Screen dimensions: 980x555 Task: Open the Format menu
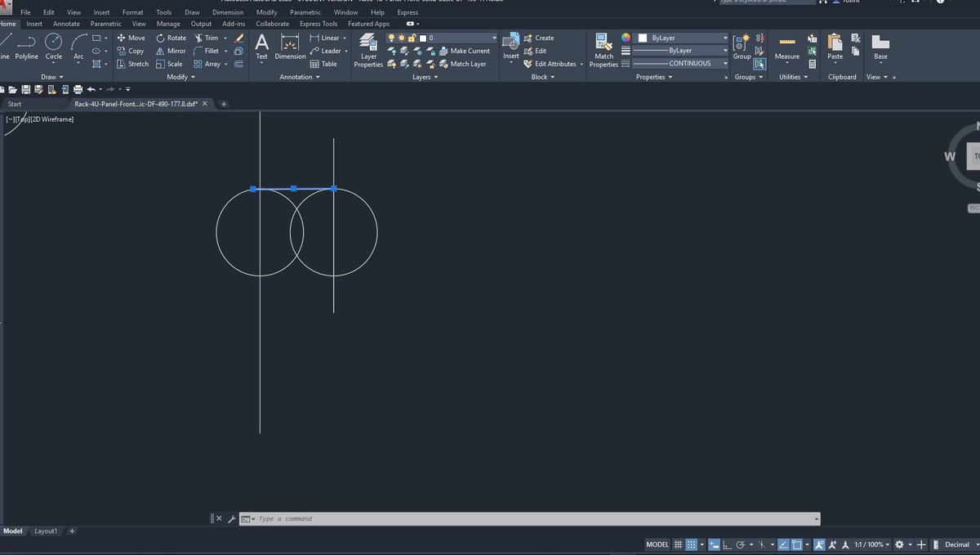coord(132,12)
